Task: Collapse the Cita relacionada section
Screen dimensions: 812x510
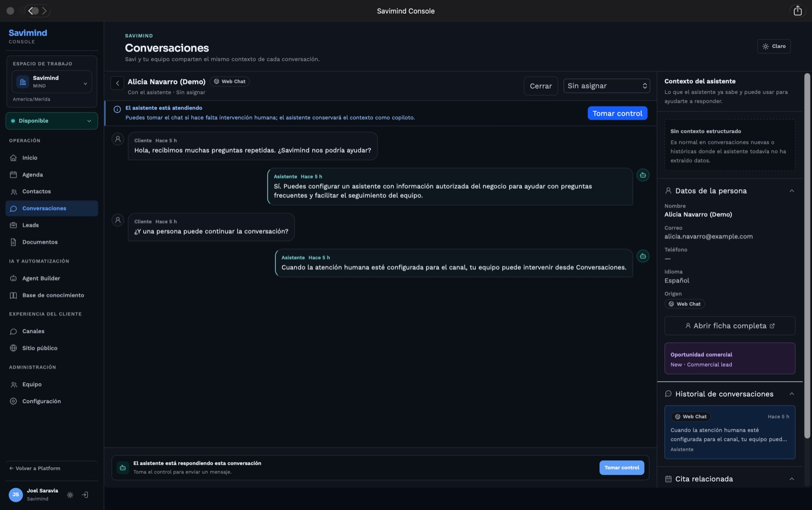Action: coord(792,479)
